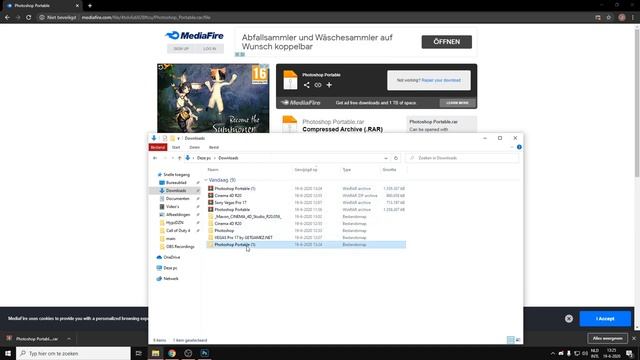Select the Photoshop Portable browser tab
This screenshot has width=640, height=360.
pos(41,6)
